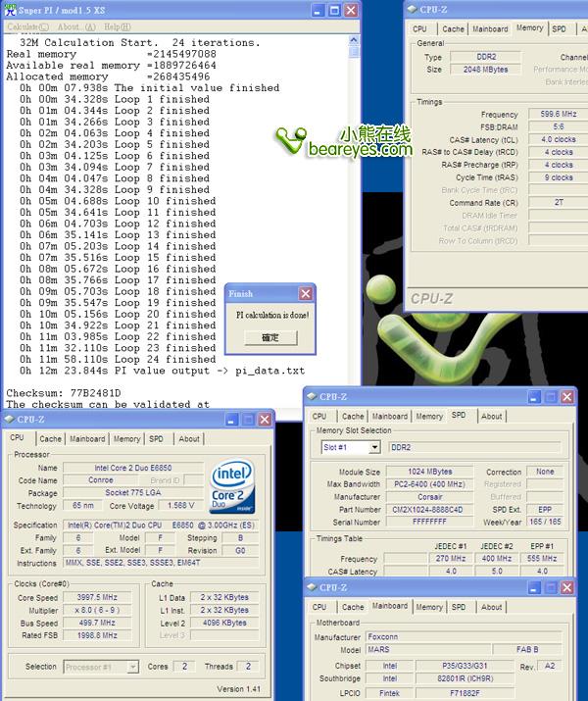588x701 pixels.
Task: Close the Super PI window
Action: pyautogui.click(x=351, y=10)
